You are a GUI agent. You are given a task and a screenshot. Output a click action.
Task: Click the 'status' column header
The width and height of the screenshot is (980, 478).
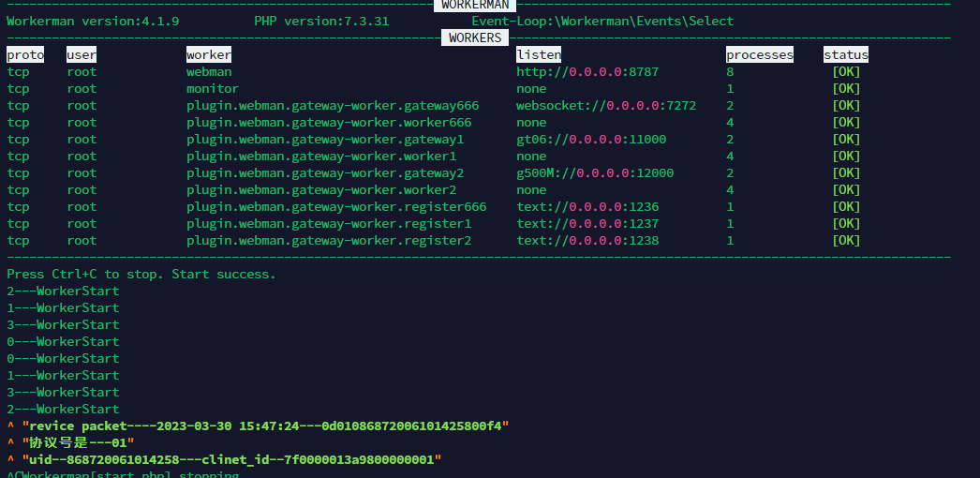tap(846, 55)
